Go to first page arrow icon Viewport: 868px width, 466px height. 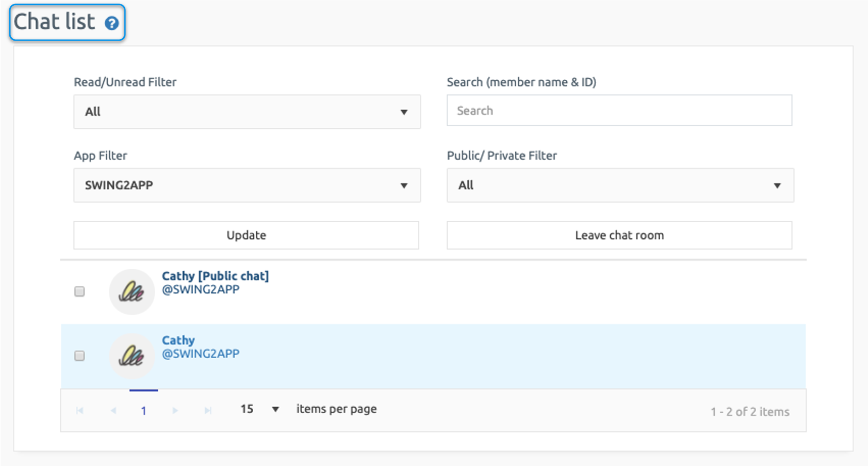(80, 410)
